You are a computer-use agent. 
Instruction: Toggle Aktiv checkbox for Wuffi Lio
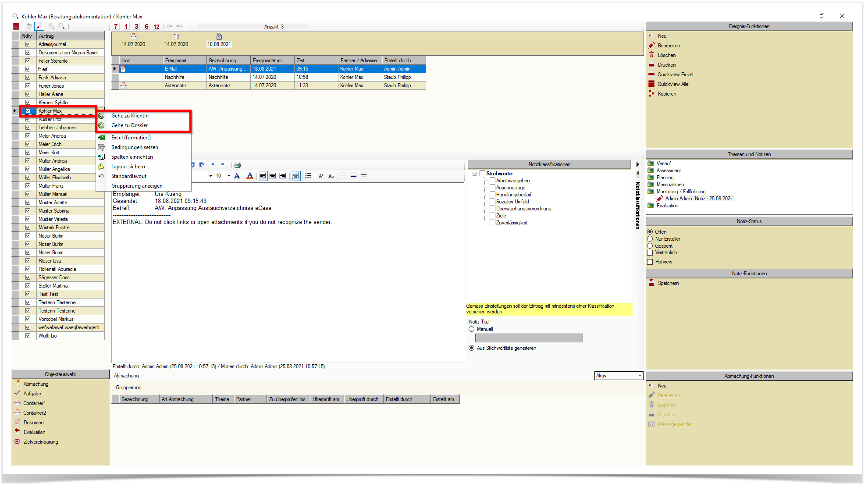pyautogui.click(x=28, y=336)
